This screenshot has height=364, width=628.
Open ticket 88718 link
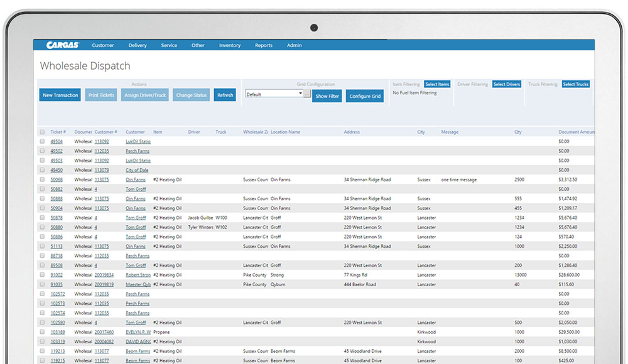pyautogui.click(x=57, y=256)
